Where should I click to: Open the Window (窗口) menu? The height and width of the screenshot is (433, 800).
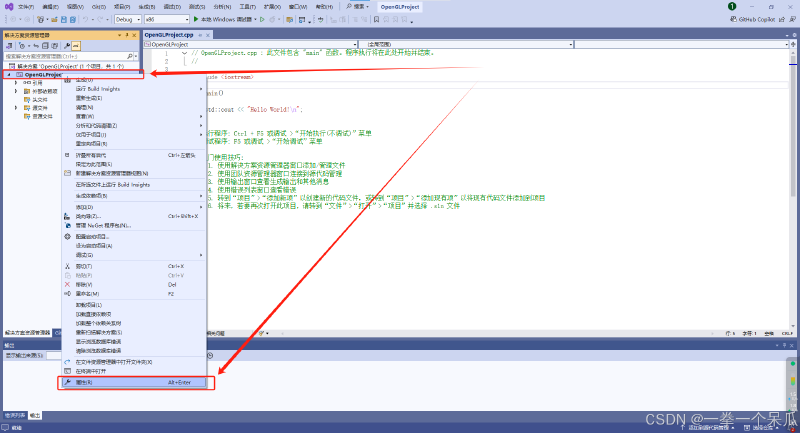click(298, 7)
